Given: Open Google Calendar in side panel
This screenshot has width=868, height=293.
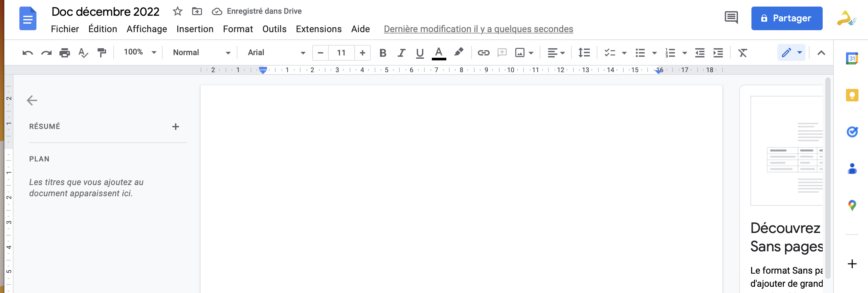Looking at the screenshot, I should [852, 58].
